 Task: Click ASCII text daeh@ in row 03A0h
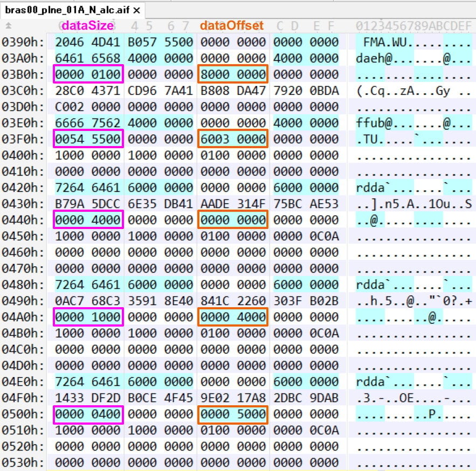pyautogui.click(x=374, y=58)
